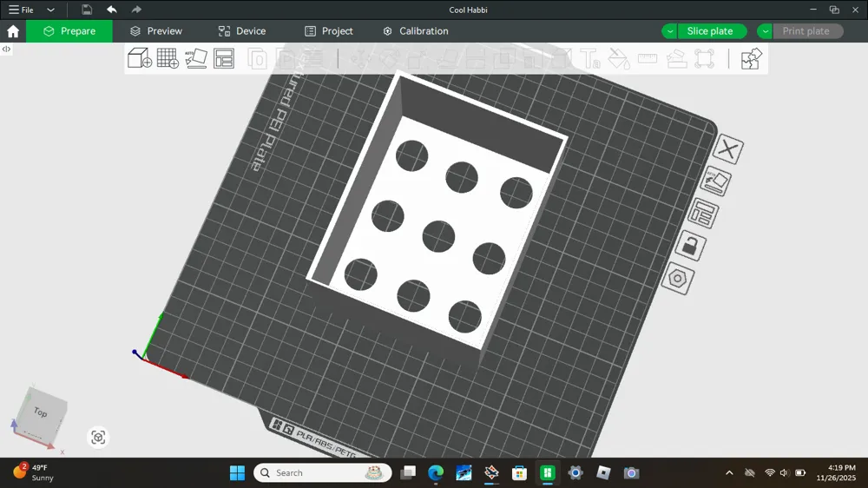Click the Add object cube icon

pos(140,58)
